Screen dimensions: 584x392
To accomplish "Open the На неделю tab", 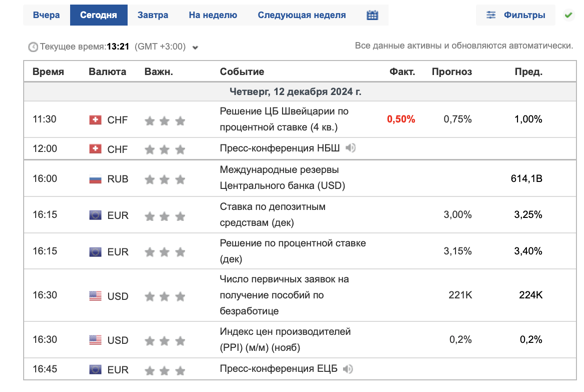I will pos(213,15).
